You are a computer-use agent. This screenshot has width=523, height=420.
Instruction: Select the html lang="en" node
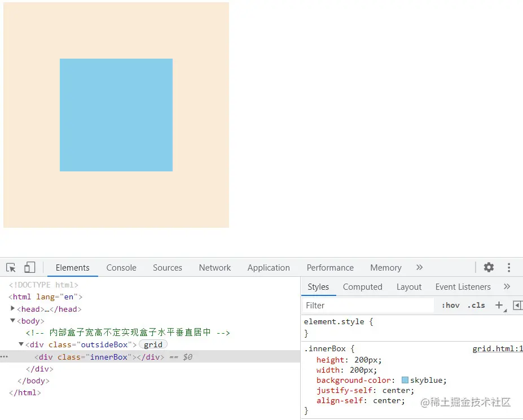[x=45, y=297]
